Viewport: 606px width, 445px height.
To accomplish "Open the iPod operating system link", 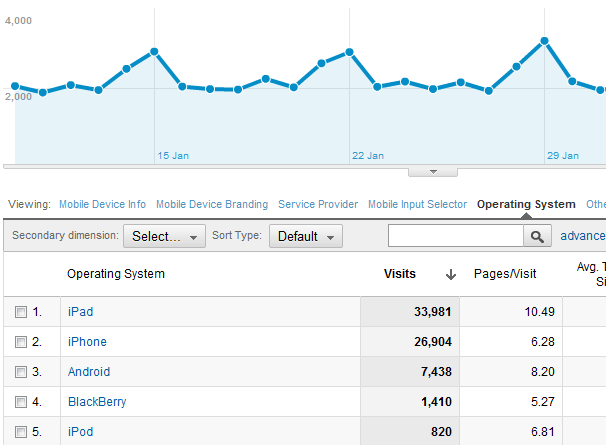I will coord(80,432).
